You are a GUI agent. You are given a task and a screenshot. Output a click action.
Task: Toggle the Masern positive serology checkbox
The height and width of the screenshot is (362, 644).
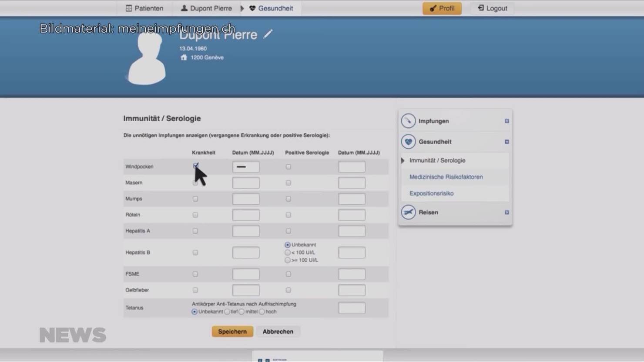pos(288,183)
